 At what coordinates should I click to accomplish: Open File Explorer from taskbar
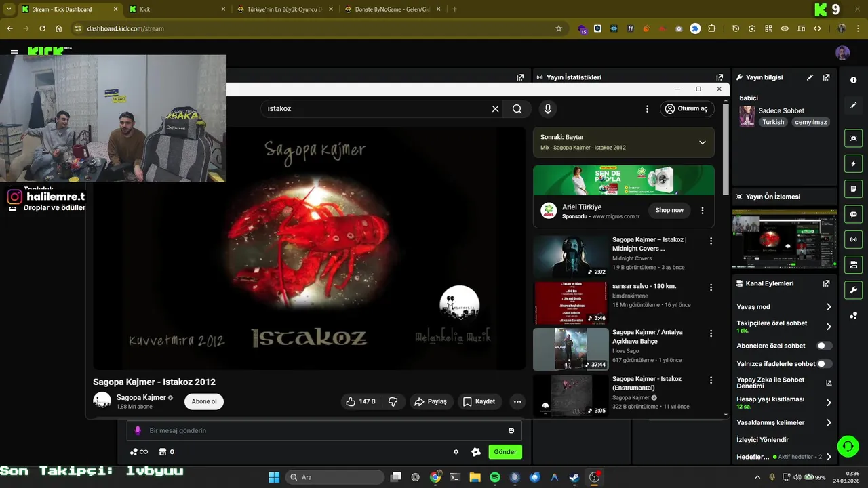click(x=475, y=477)
